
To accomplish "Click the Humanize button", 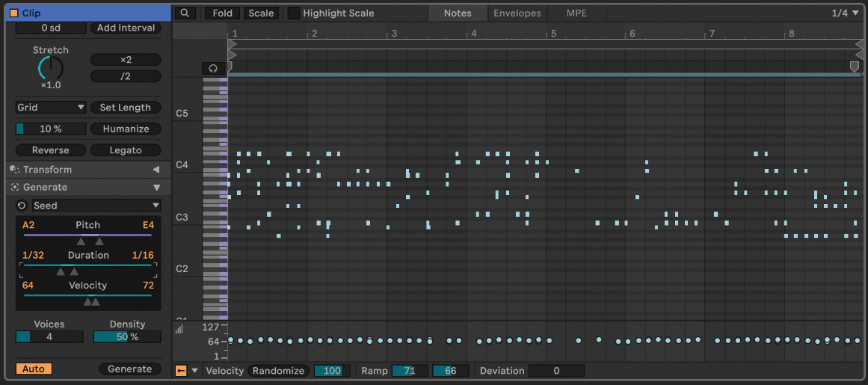I will coord(126,129).
